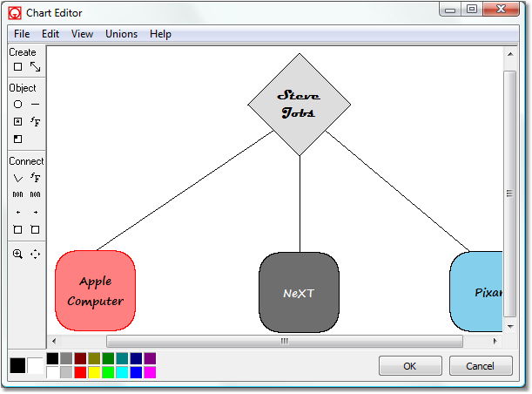Minimize the Chart Editor window

[450, 10]
